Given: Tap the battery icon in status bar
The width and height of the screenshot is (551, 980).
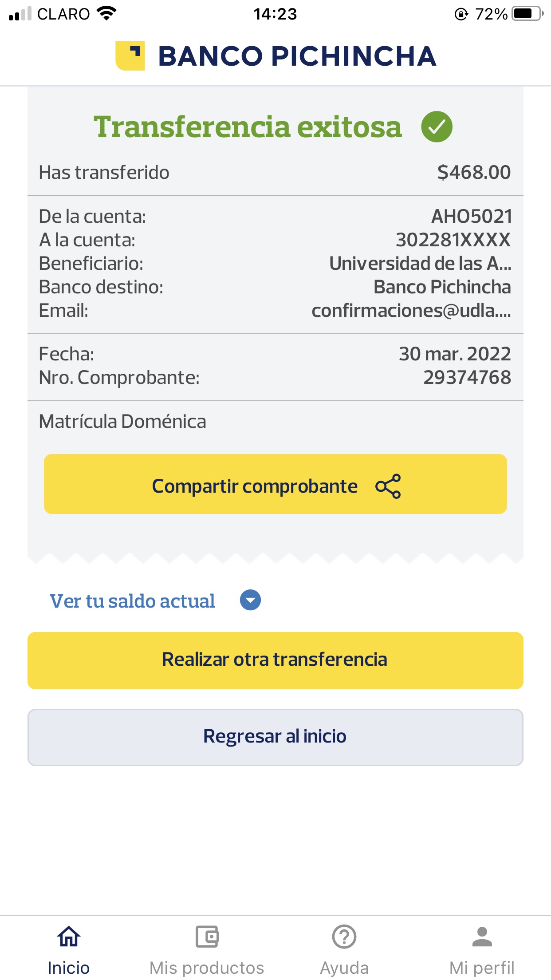Looking at the screenshot, I should coord(527,14).
